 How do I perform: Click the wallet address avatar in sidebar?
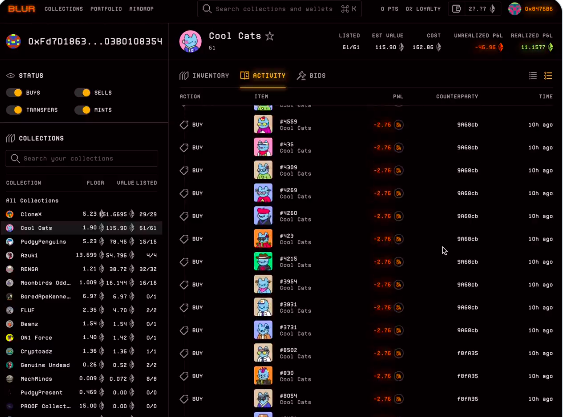coord(13,41)
